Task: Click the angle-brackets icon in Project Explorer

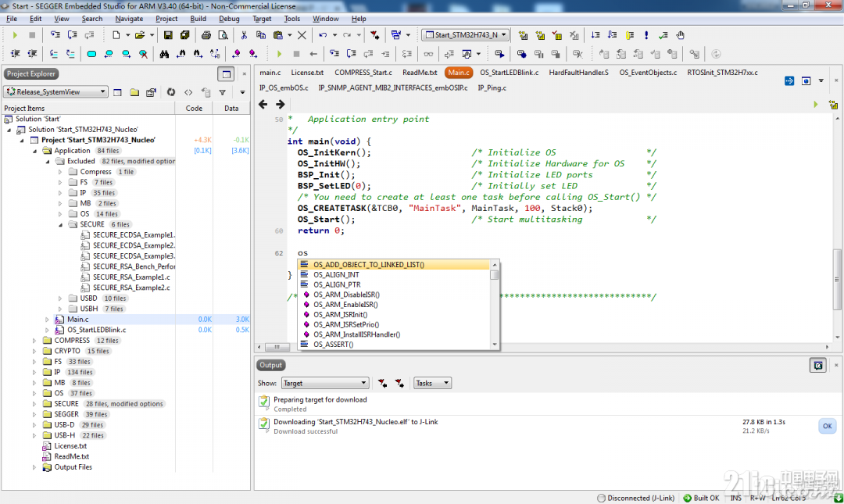Action: [x=188, y=92]
